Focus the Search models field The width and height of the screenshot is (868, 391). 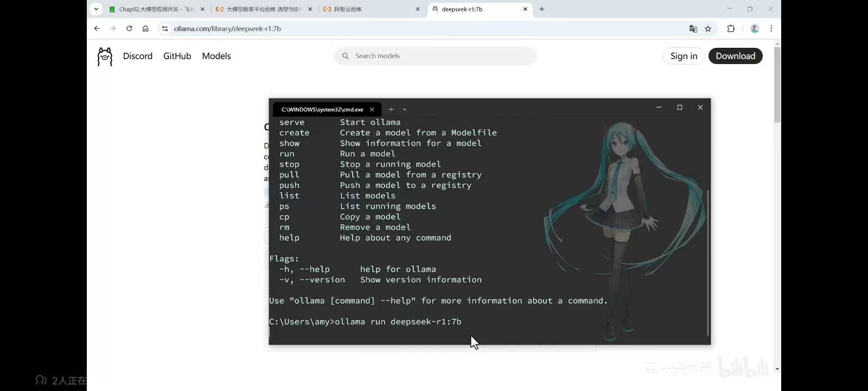click(x=436, y=56)
